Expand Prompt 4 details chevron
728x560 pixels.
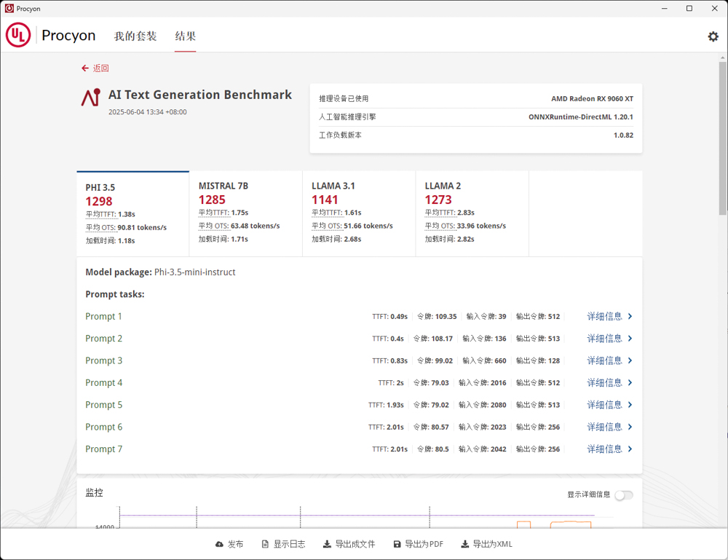click(x=630, y=382)
